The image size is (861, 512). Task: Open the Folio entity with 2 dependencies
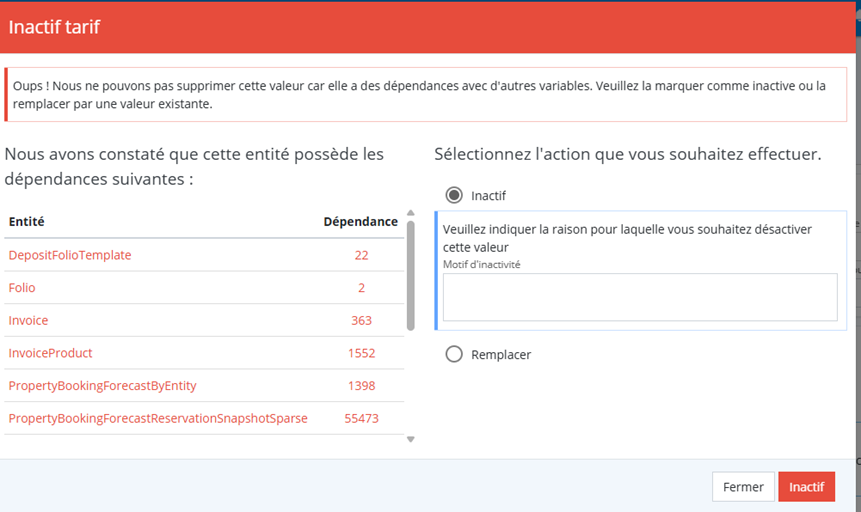tap(22, 288)
